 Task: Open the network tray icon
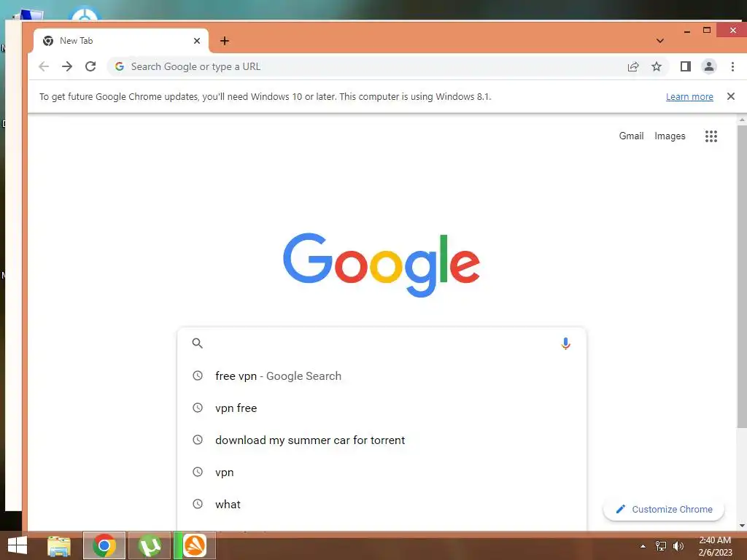point(661,546)
